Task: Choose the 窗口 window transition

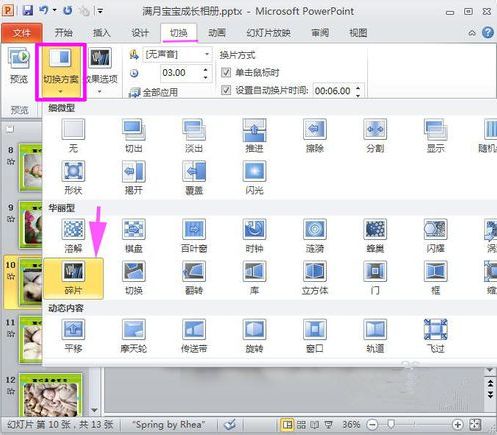Action: point(315,336)
